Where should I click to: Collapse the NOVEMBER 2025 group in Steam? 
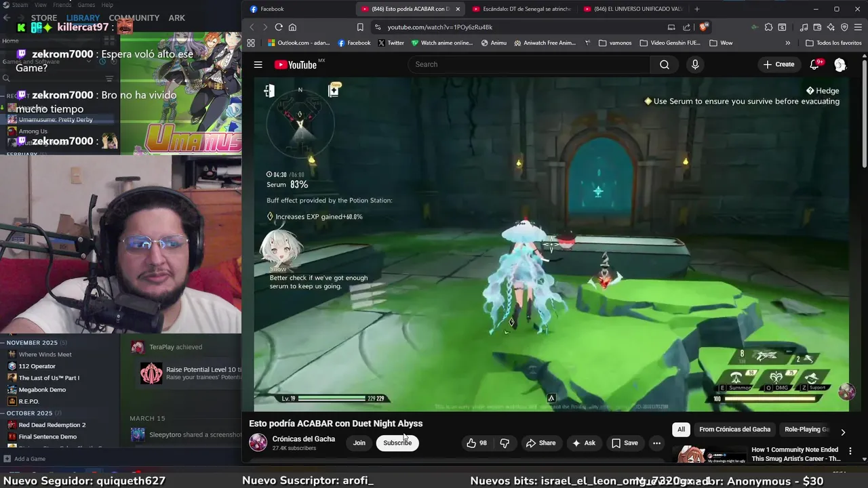[3, 343]
